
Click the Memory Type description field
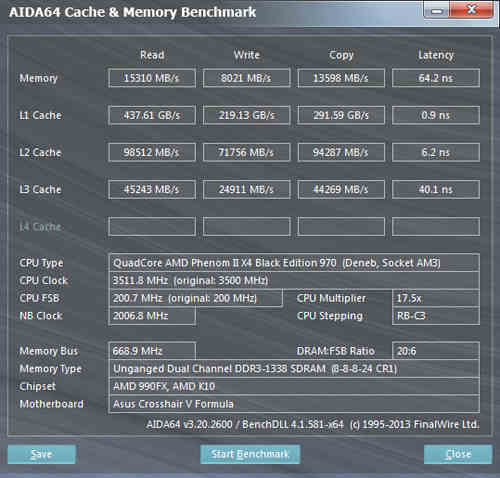click(x=294, y=369)
